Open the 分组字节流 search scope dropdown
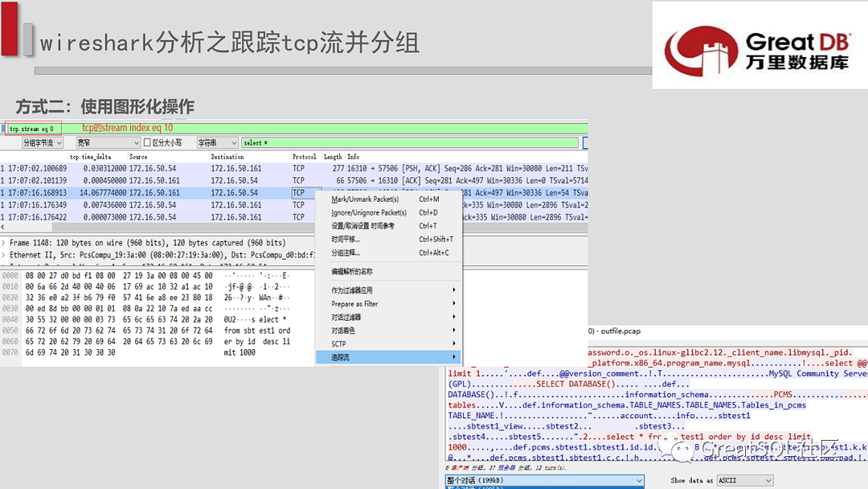868x489 pixels. 43,143
